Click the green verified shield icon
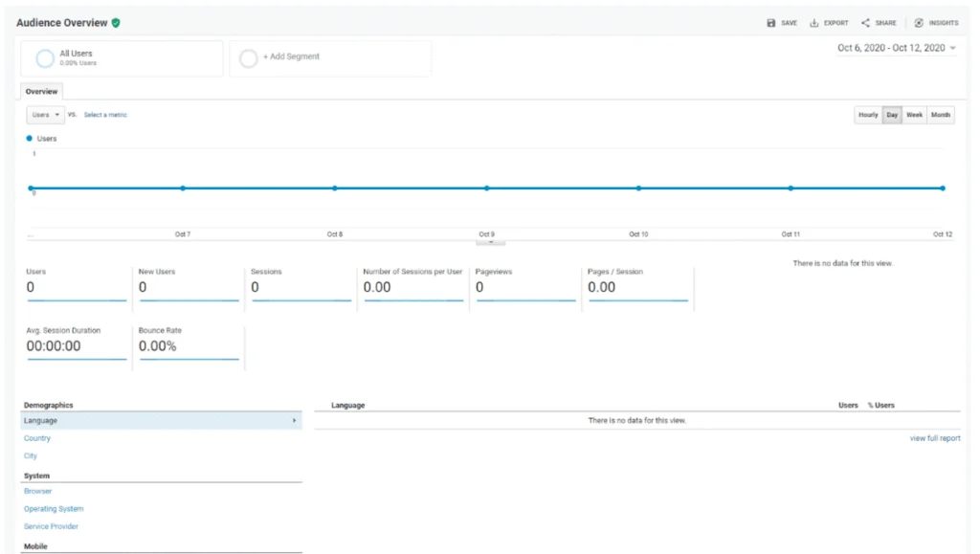 tap(116, 23)
